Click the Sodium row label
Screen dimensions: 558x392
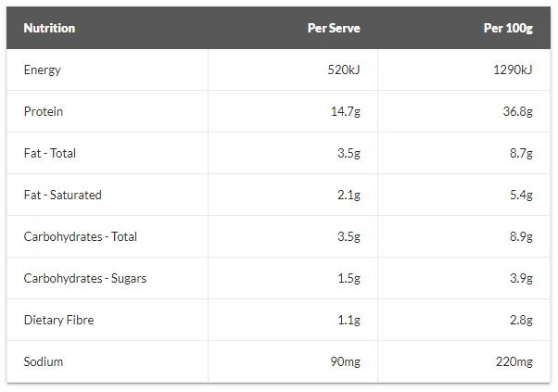(x=44, y=361)
